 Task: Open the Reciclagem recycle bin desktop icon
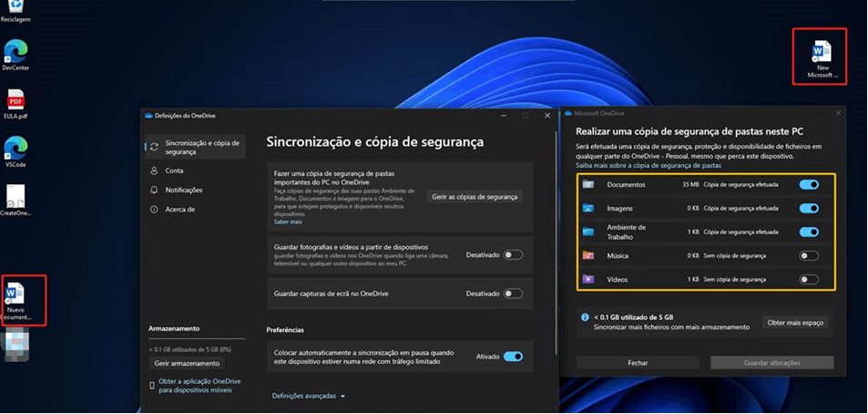pyautogui.click(x=15, y=11)
